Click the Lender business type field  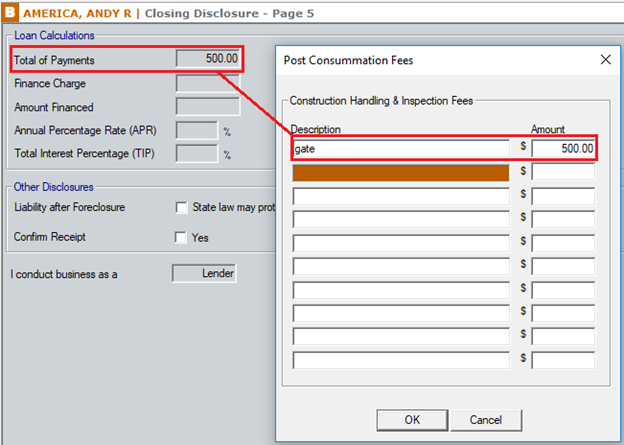204,273
